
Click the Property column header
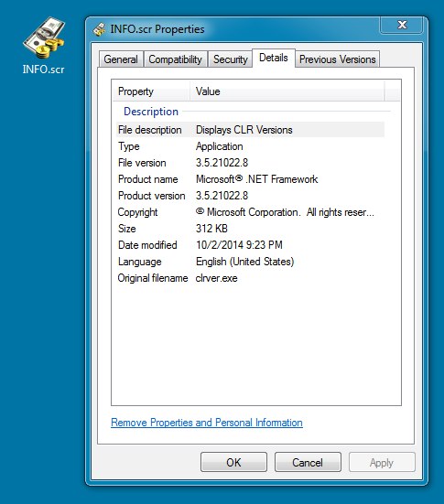tap(151, 91)
